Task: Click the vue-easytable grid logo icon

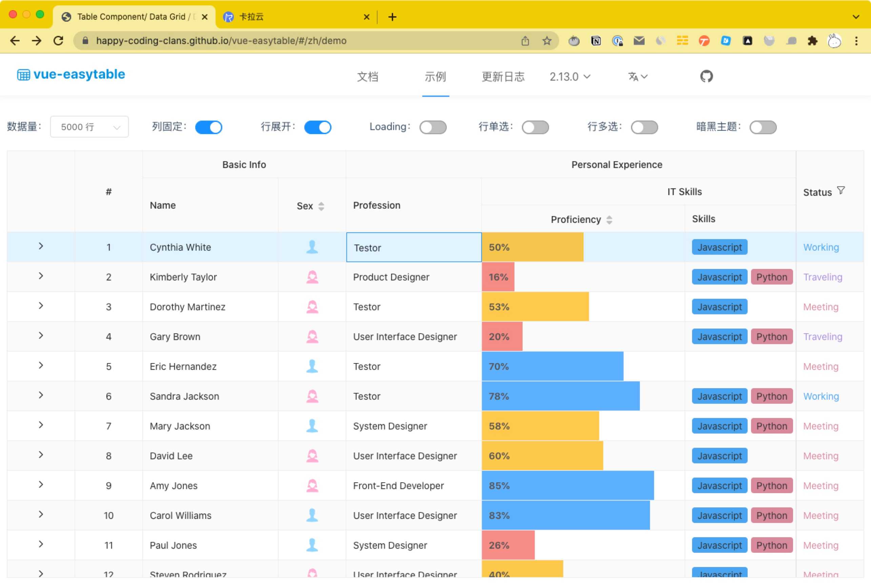Action: [x=23, y=74]
